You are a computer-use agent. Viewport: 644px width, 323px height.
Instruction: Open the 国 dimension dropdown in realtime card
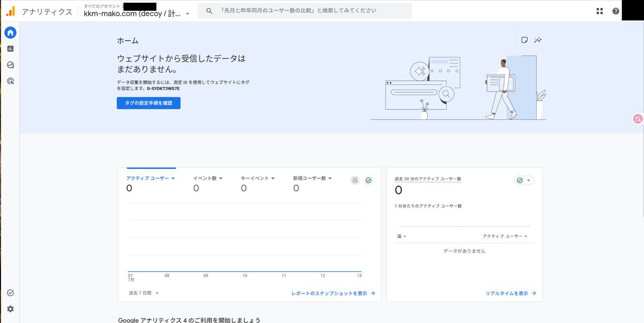point(401,236)
